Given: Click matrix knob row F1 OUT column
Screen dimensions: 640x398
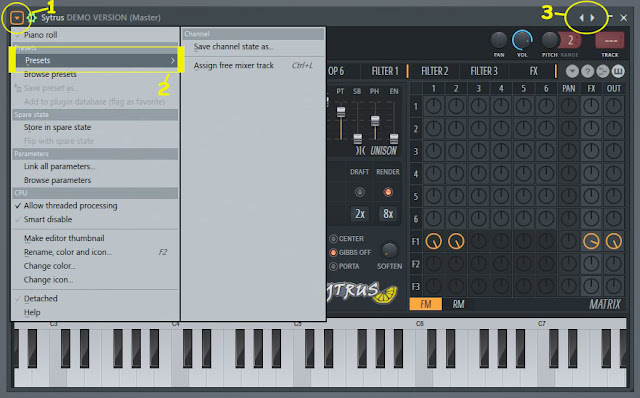Looking at the screenshot, I should point(613,242).
